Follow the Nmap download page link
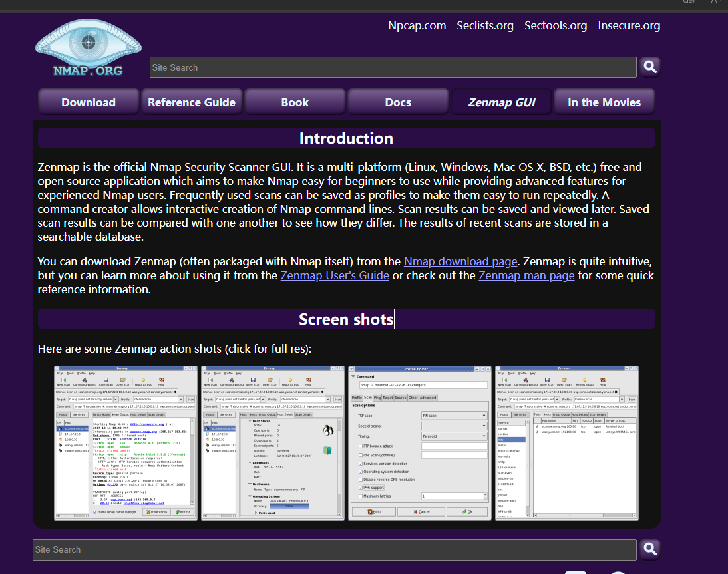 pyautogui.click(x=460, y=261)
